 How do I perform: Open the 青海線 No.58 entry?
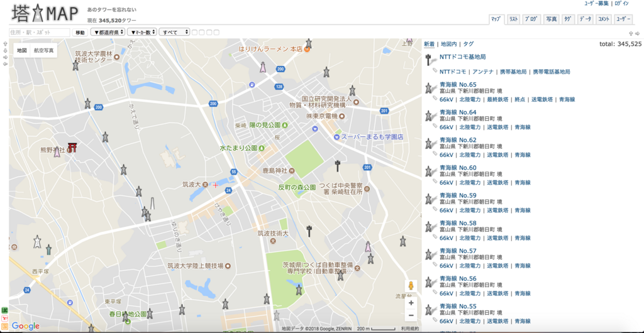458,222
